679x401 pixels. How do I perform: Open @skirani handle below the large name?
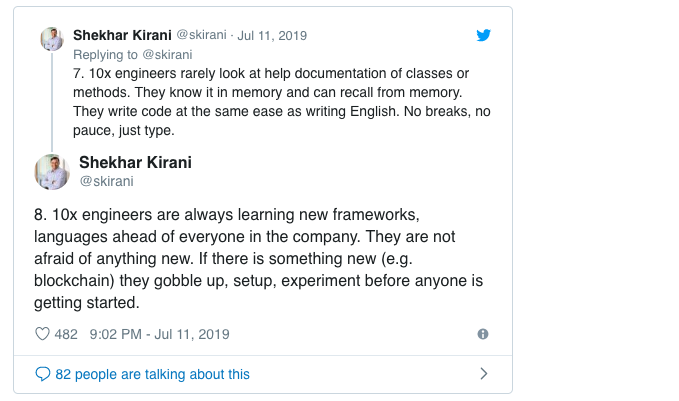pyautogui.click(x=107, y=181)
